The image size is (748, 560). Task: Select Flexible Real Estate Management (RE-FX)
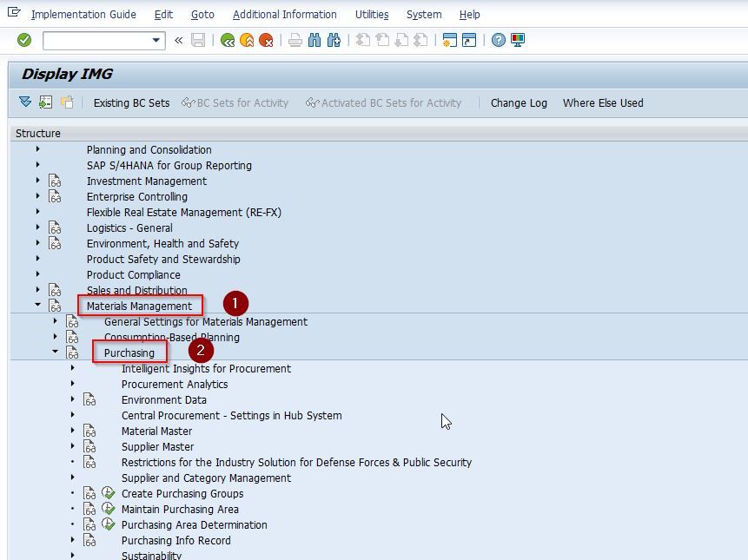click(184, 212)
